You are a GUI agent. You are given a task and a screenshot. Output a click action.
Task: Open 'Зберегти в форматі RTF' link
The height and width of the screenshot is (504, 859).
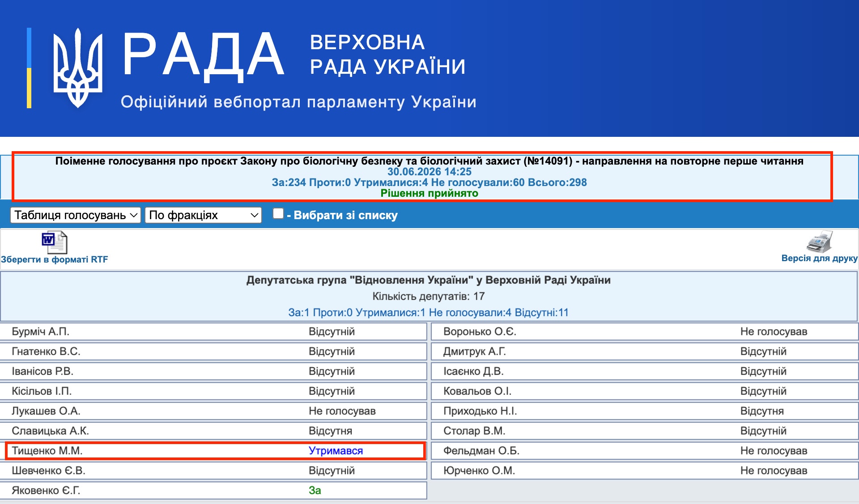pyautogui.click(x=55, y=259)
